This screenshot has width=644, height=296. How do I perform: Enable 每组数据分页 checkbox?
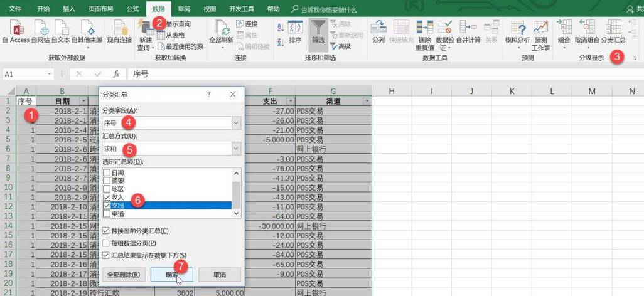(x=106, y=243)
